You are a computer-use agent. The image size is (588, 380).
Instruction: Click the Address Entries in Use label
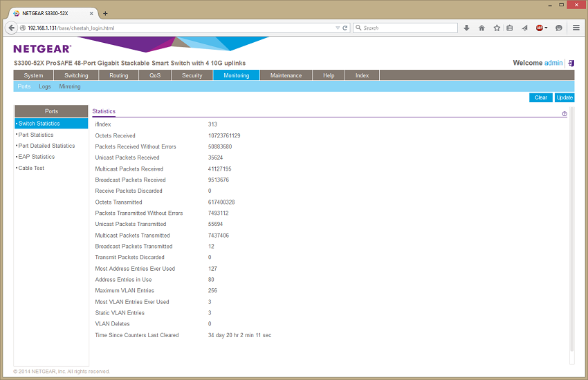pos(123,280)
